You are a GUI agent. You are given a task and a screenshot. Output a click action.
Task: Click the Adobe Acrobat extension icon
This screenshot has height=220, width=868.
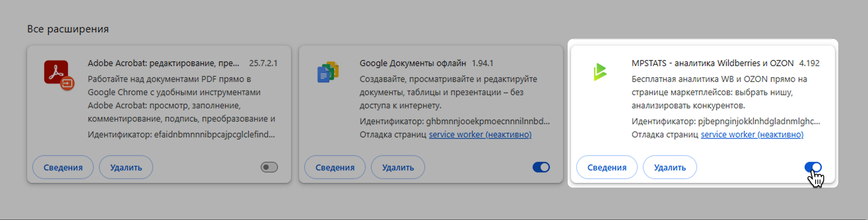[x=59, y=75]
